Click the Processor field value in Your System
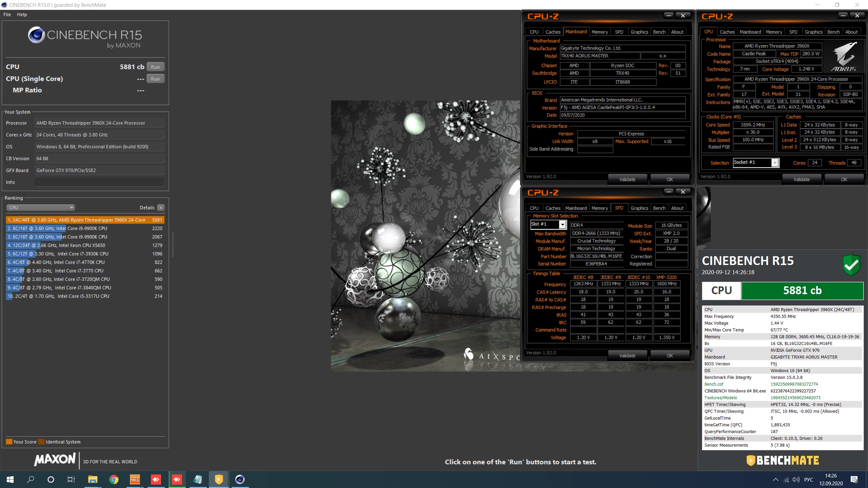Viewport: 868px width, 488px height. point(99,123)
